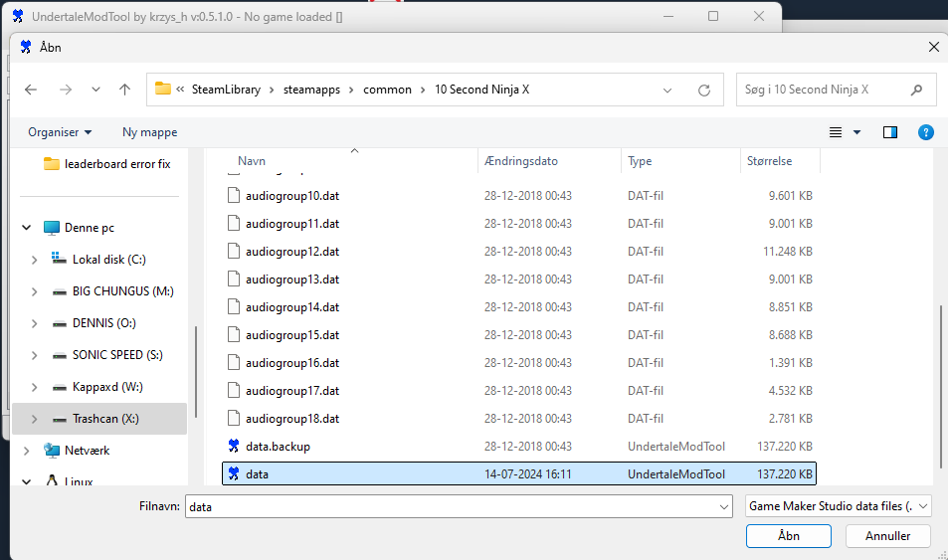The image size is (948, 560).
Task: Click the common breadcrumb
Action: (x=387, y=90)
